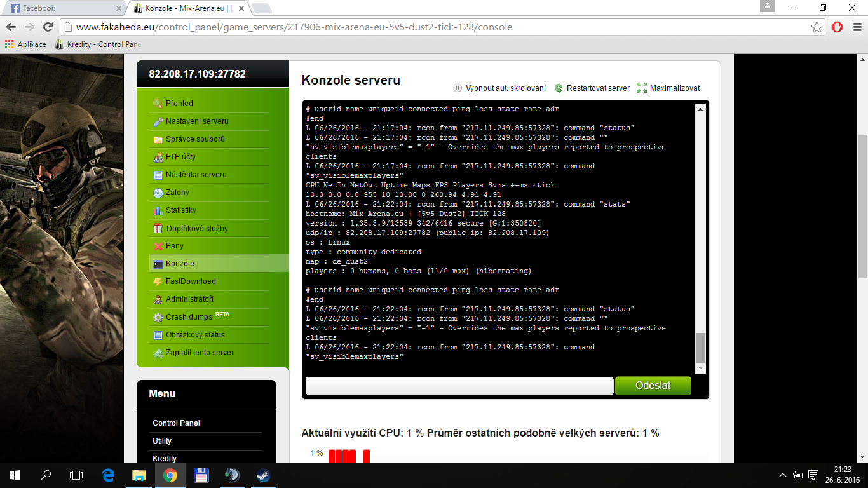This screenshot has width=868, height=488.
Task: Click Restartovat server button
Action: (597, 88)
